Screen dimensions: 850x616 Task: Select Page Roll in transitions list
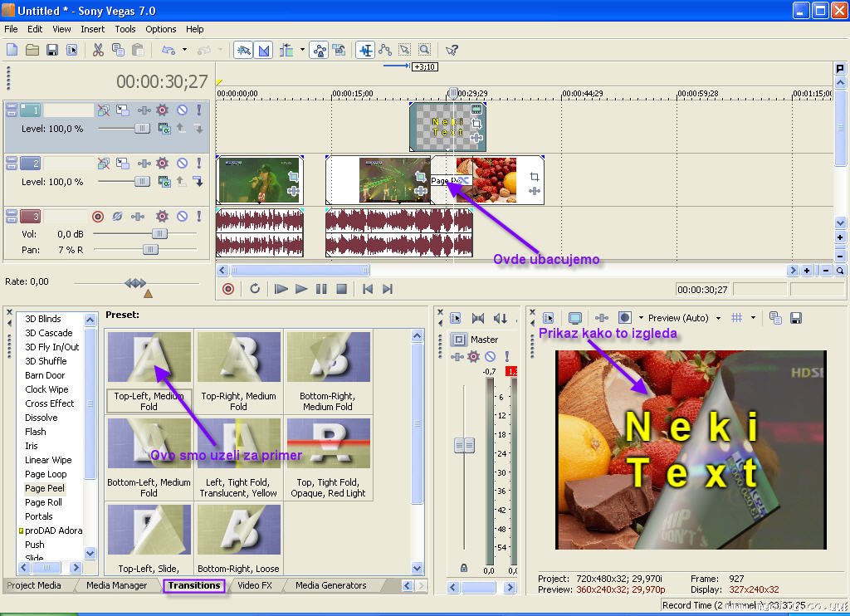coord(43,502)
